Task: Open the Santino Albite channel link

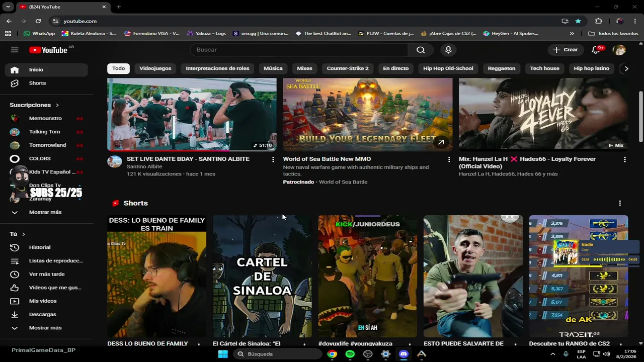Action: click(x=144, y=166)
